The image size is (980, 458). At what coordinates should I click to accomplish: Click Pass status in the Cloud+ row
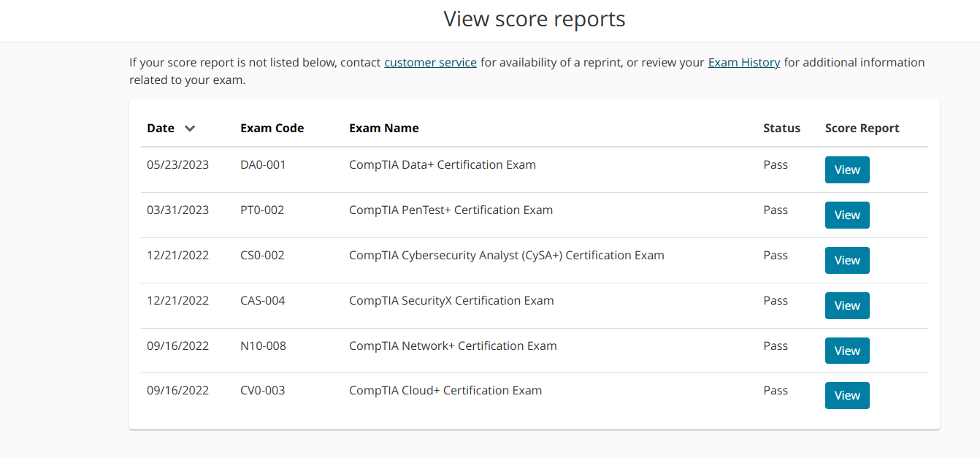click(776, 391)
